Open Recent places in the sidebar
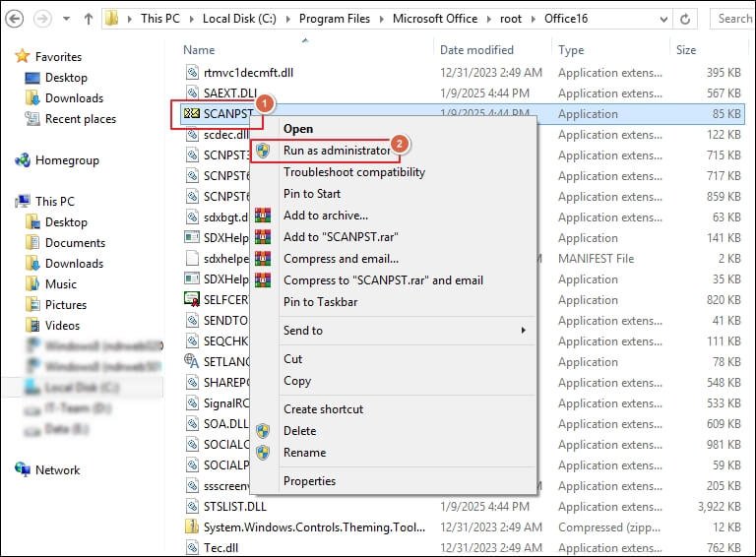Screen dimensions: 756x557 [81, 119]
